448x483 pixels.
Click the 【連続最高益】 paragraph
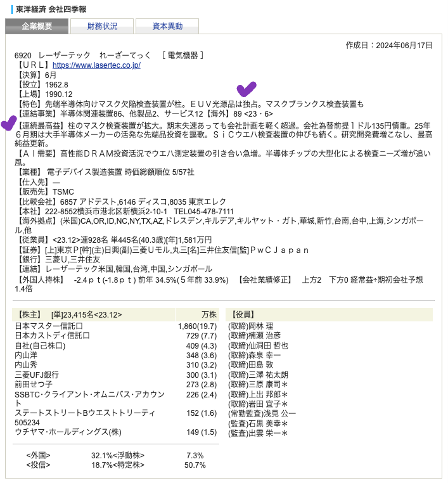(224, 134)
